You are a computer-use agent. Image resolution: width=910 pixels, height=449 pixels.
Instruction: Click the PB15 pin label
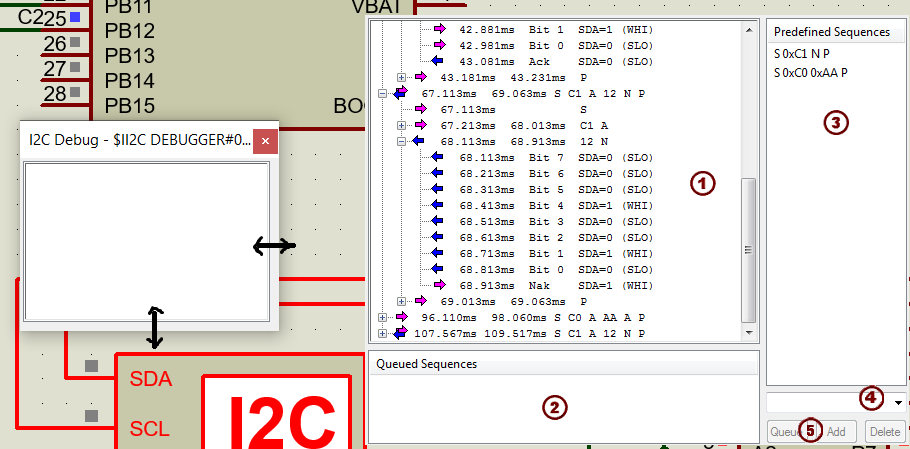pos(130,106)
